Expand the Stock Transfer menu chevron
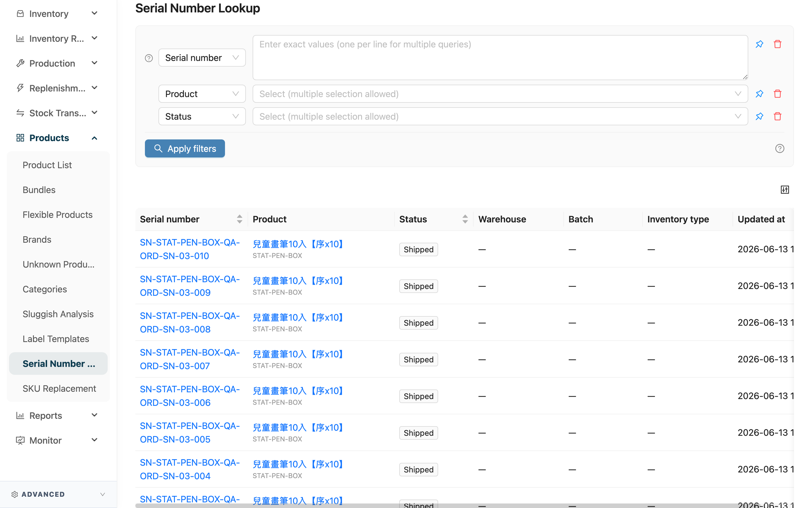The image size is (812, 508). [95, 113]
